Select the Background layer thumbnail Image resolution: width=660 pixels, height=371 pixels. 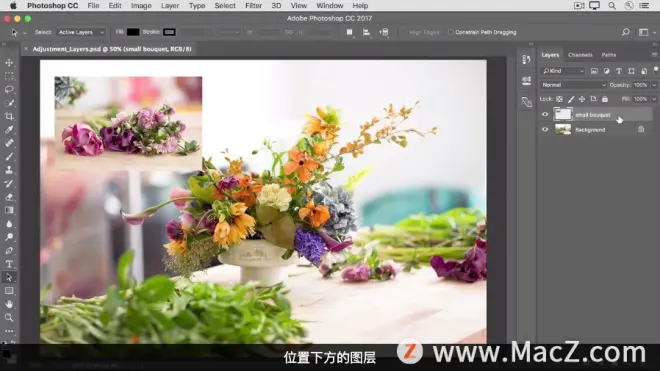coord(563,129)
